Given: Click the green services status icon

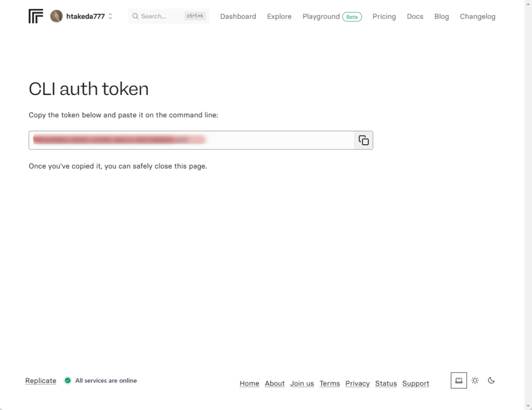Looking at the screenshot, I should click(68, 380).
